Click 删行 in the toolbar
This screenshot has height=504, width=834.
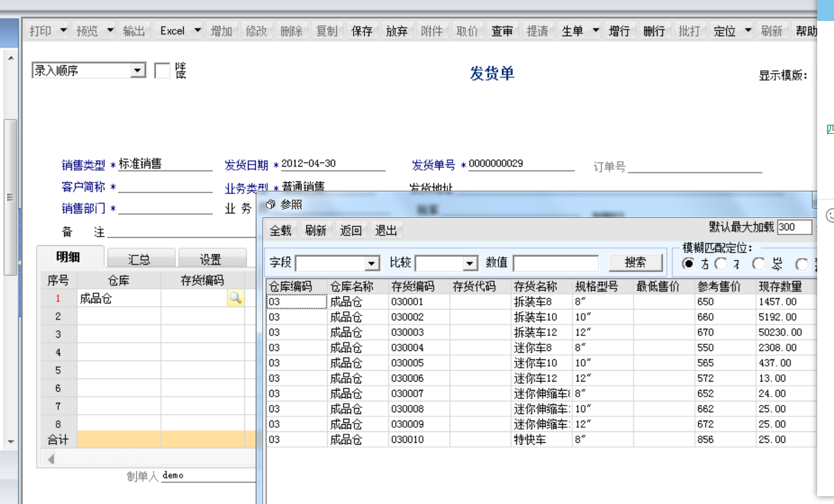[x=653, y=31]
